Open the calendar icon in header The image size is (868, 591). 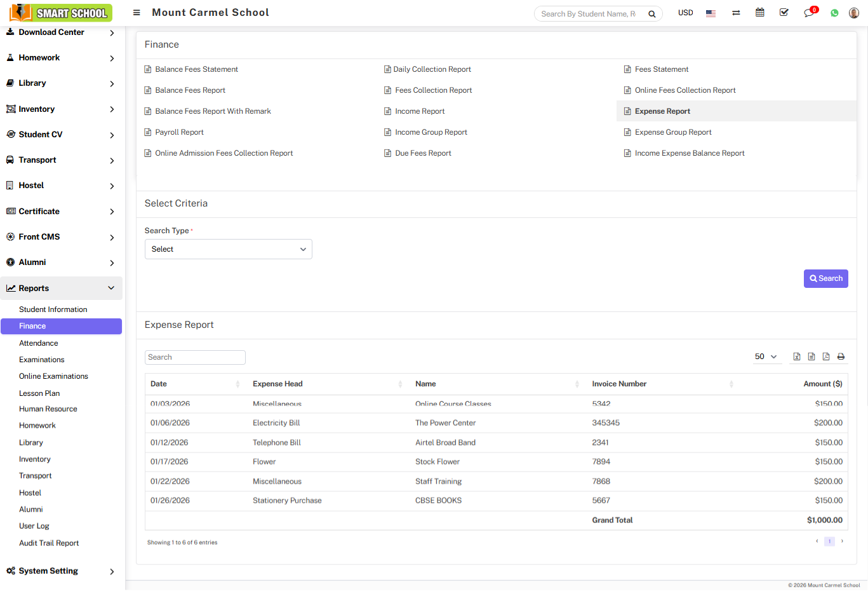pos(759,13)
